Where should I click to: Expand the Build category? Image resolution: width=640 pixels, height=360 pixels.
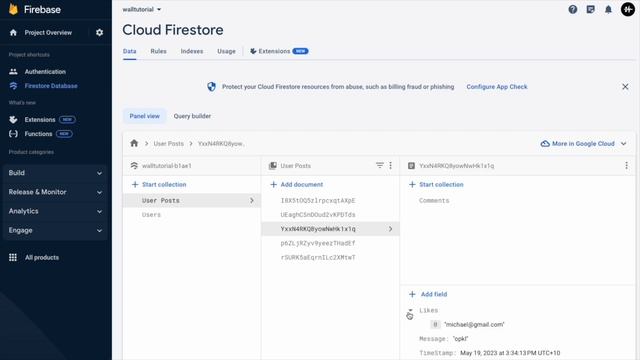click(55, 173)
